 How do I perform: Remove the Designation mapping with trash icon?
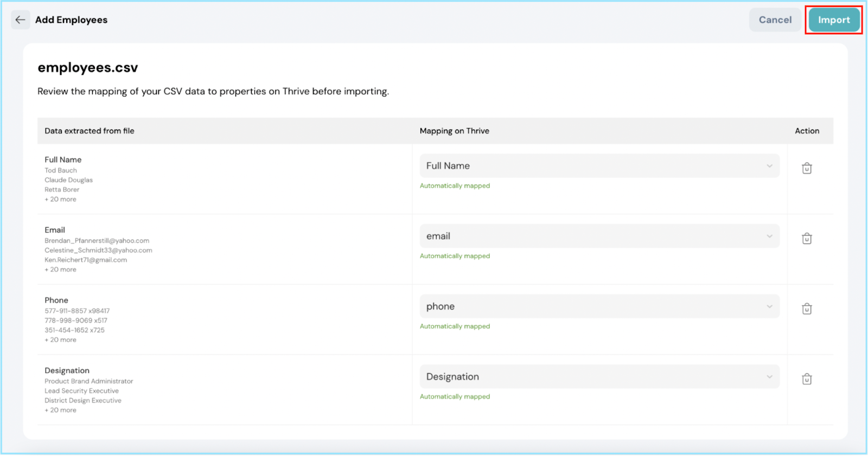[x=807, y=379]
